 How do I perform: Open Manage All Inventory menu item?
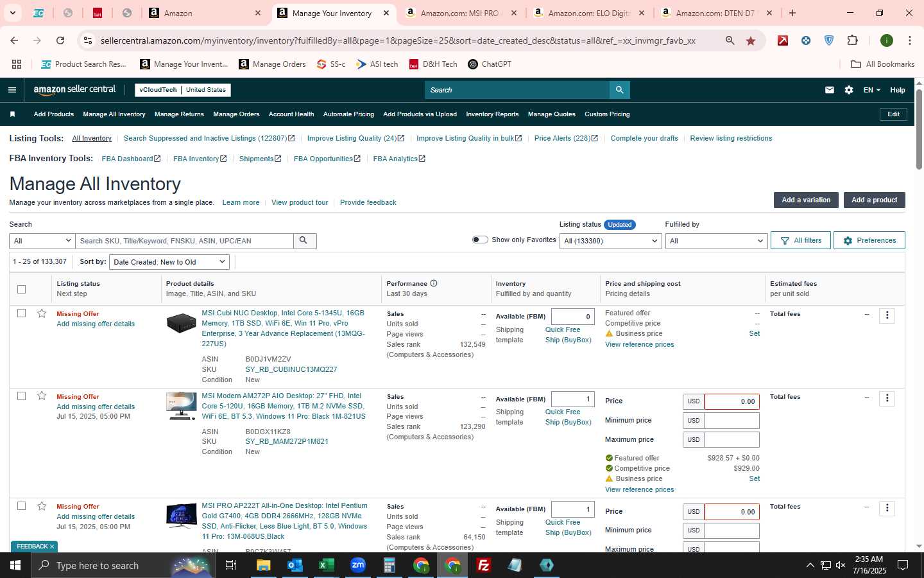pos(114,114)
